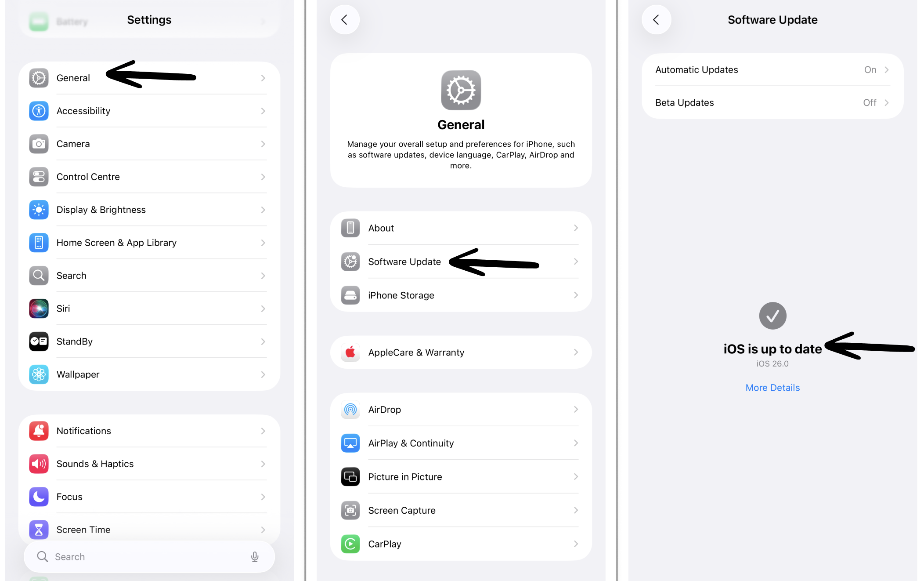Tap the Siri icon
The width and height of the screenshot is (924, 581).
[39, 309]
